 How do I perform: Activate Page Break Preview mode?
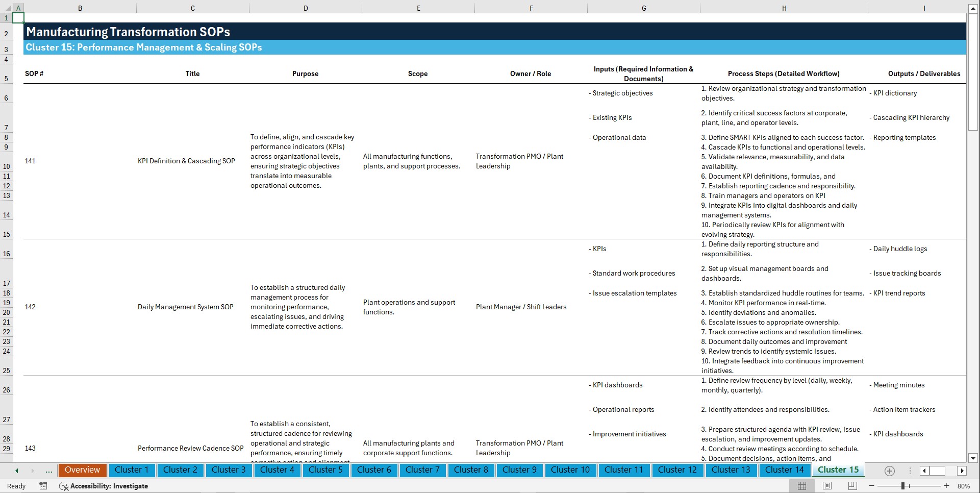click(852, 486)
